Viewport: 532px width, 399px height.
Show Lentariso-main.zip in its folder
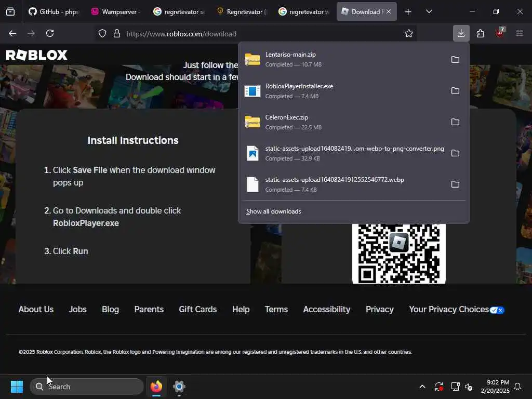455,60
